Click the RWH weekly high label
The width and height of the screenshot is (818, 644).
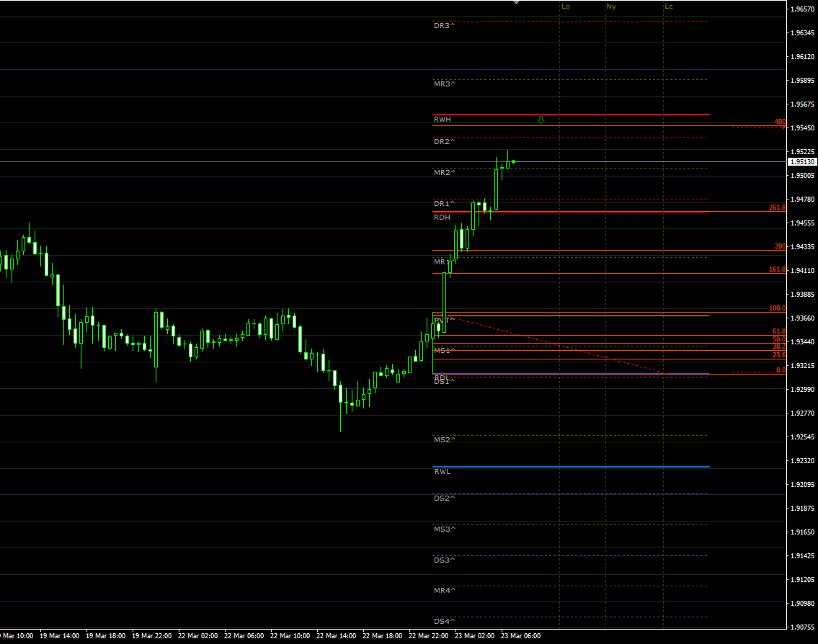[x=443, y=120]
